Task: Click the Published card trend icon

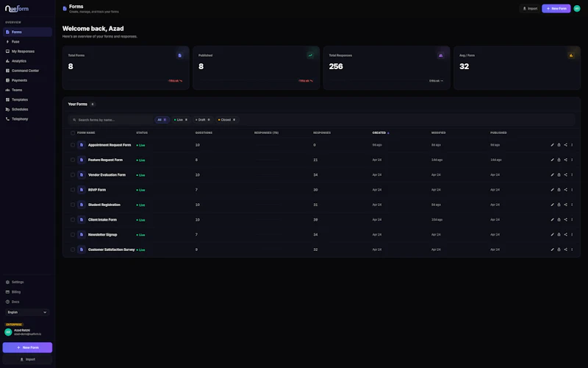Action: pos(310,56)
